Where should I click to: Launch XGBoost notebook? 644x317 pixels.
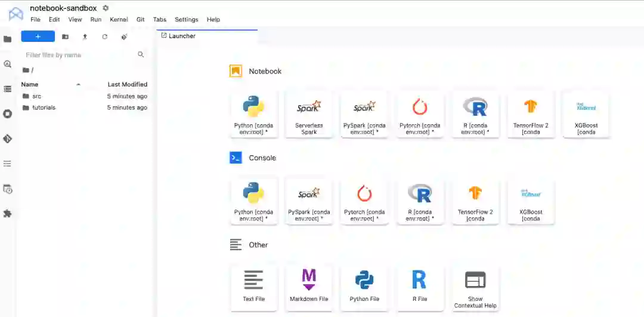click(x=586, y=114)
